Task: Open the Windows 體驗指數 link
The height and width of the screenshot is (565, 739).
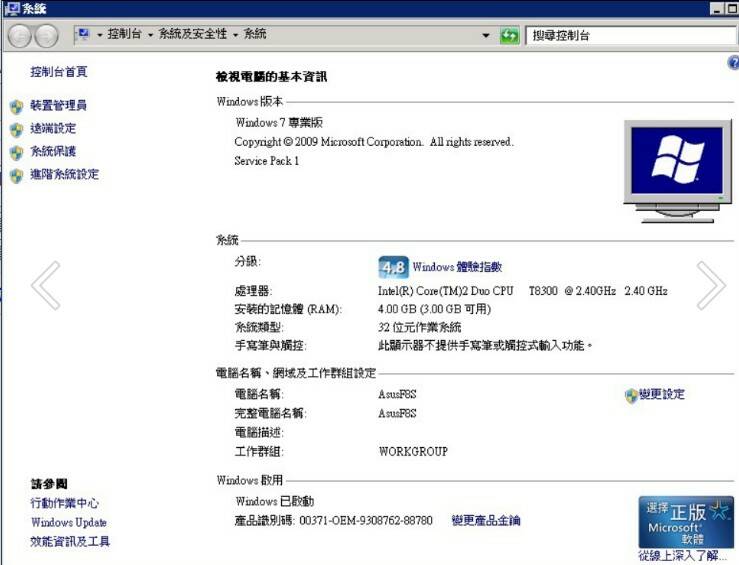Action: (457, 267)
